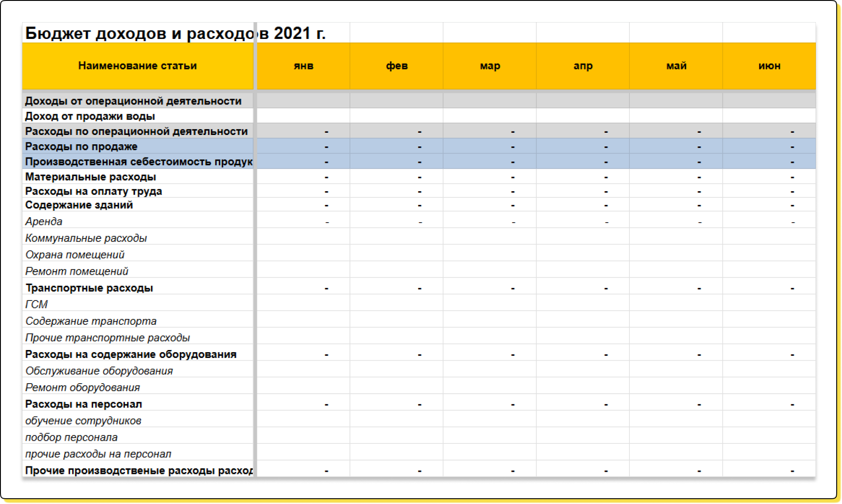Click the 'прочие расходы на персонал' row label

click(98, 454)
